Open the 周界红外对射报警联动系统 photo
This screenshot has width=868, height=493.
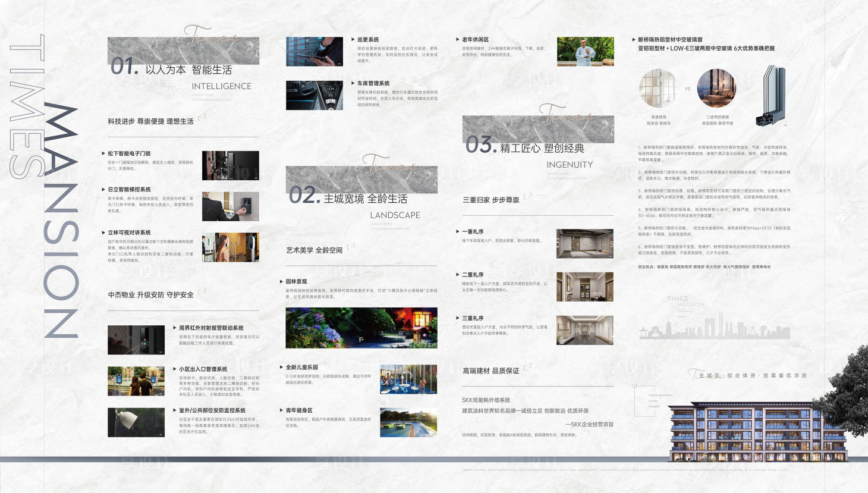136,340
